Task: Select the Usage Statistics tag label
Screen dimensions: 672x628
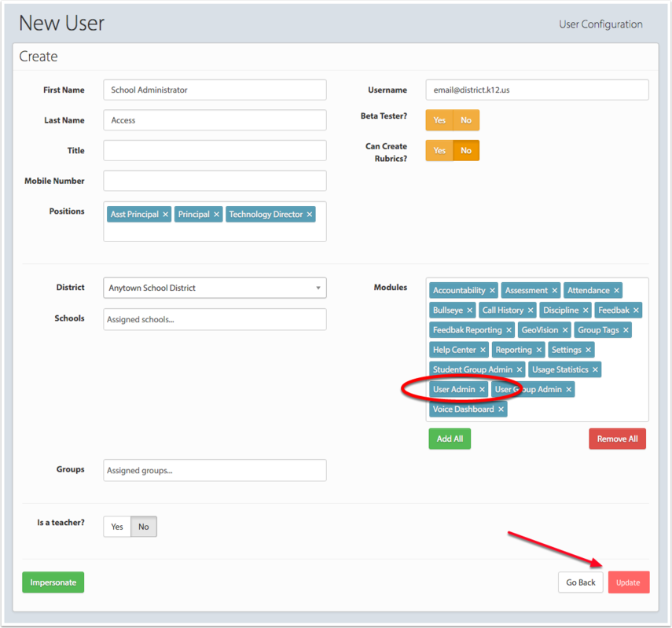Action: click(560, 369)
